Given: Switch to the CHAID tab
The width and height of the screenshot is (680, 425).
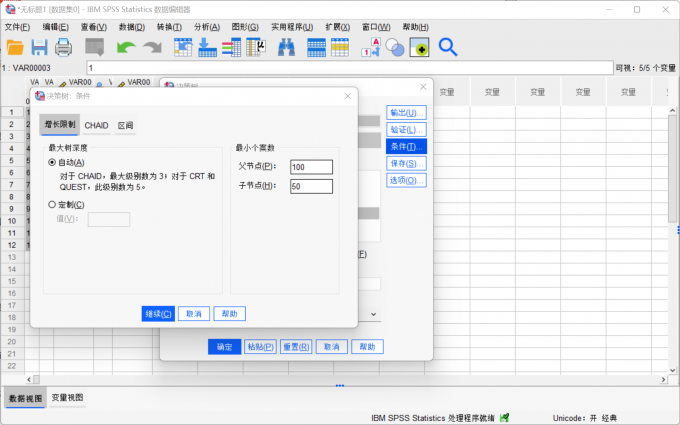Looking at the screenshot, I should 96,125.
